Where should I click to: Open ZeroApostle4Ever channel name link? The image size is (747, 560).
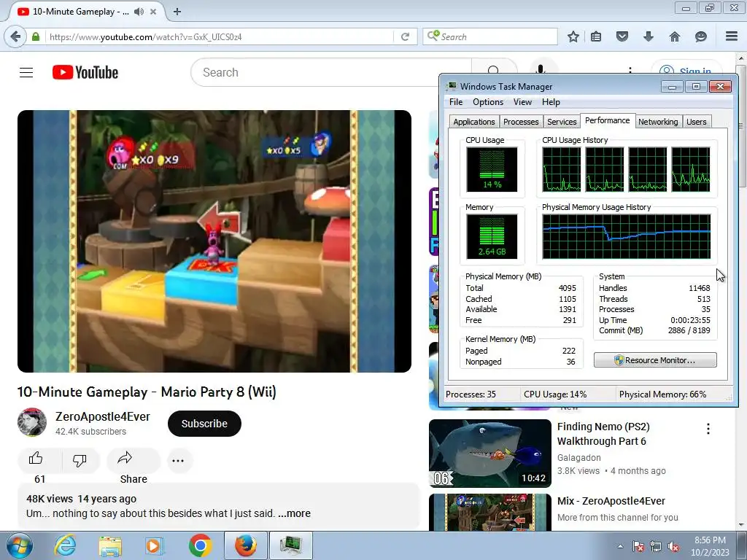pos(102,416)
